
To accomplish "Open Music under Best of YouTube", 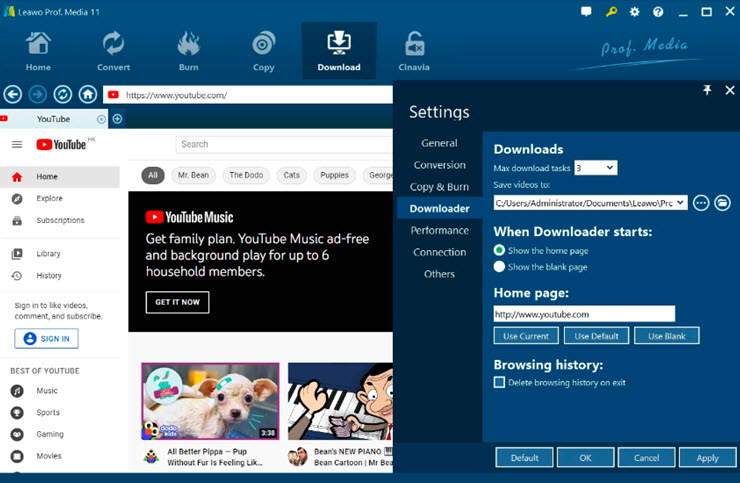I will 47,390.
